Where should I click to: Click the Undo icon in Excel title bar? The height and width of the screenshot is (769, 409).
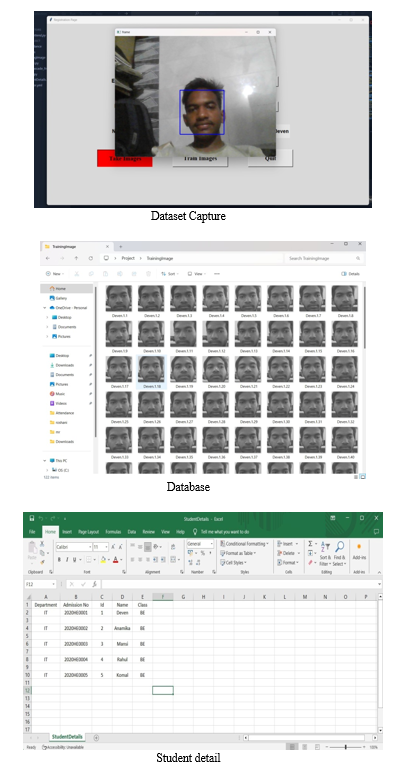(x=42, y=518)
